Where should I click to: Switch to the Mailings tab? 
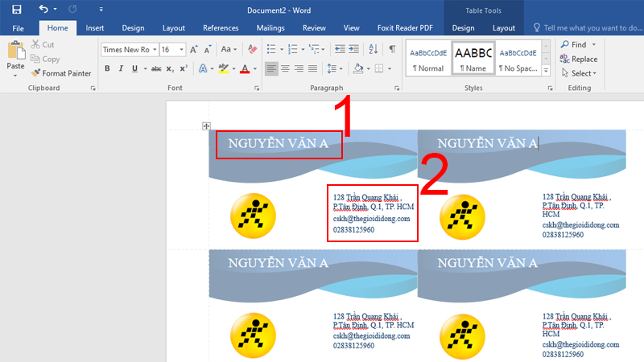[x=270, y=27]
